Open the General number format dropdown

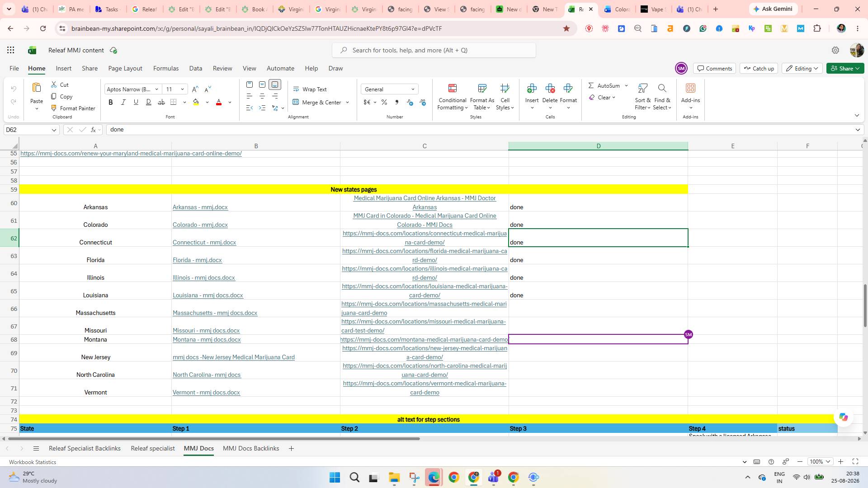point(390,89)
